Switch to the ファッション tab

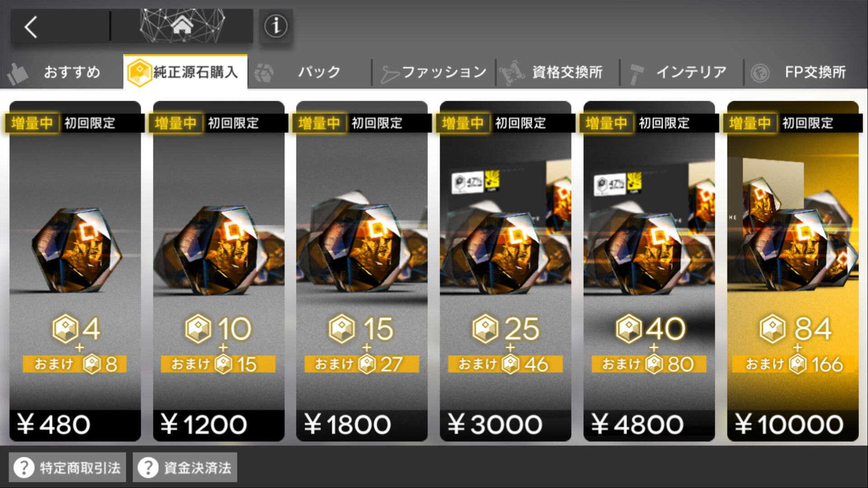click(x=434, y=72)
